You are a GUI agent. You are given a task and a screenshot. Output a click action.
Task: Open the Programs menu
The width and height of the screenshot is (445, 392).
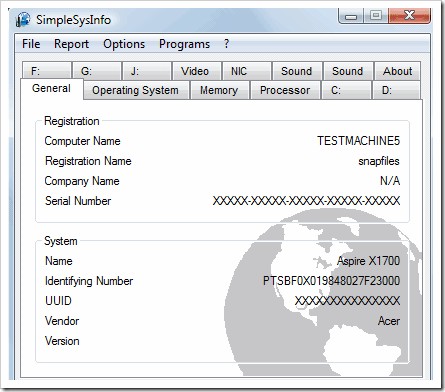pyautogui.click(x=184, y=44)
